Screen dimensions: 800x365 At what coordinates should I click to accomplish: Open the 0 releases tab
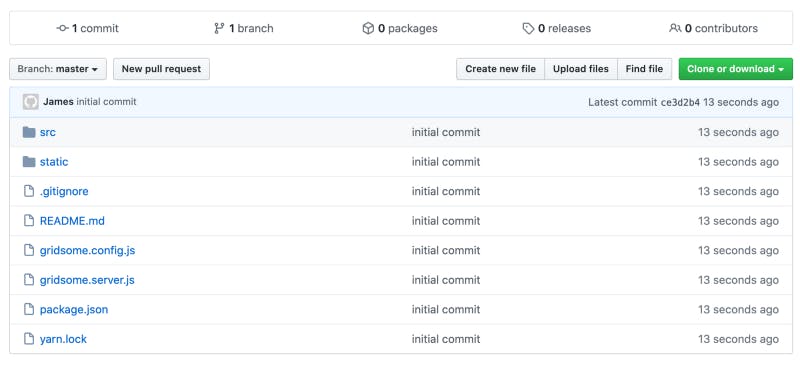557,29
